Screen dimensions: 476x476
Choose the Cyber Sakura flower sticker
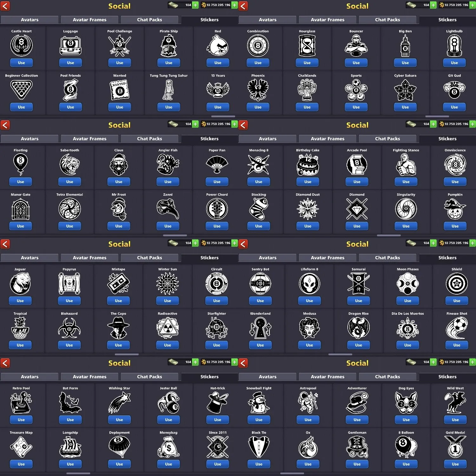[405, 90]
